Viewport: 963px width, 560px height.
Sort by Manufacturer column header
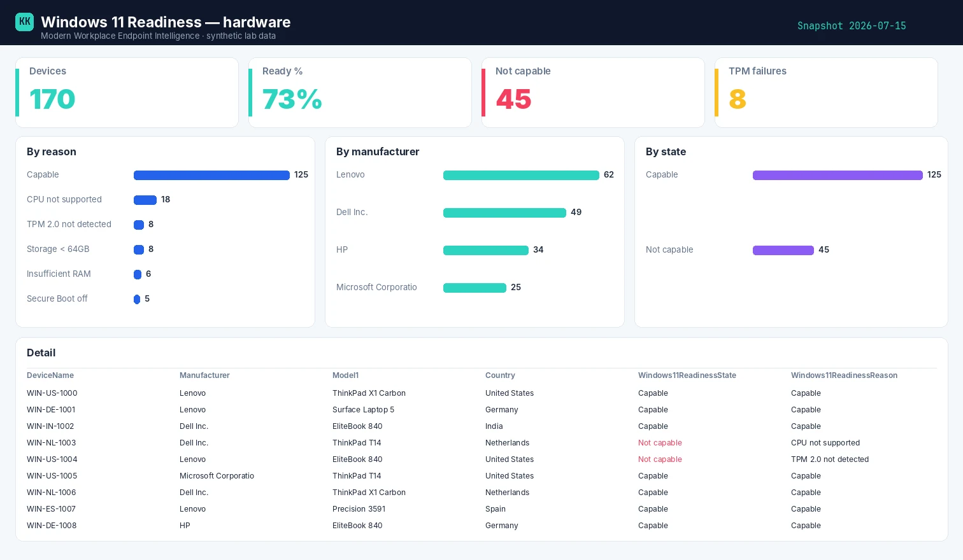pyautogui.click(x=204, y=375)
